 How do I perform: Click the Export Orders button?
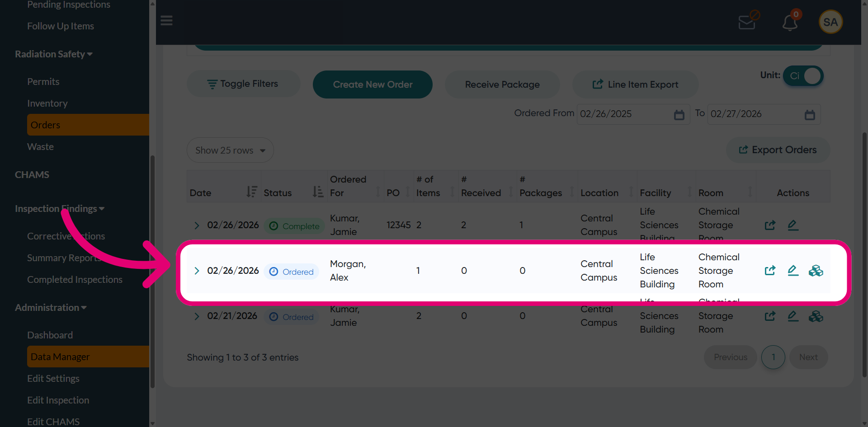(778, 150)
